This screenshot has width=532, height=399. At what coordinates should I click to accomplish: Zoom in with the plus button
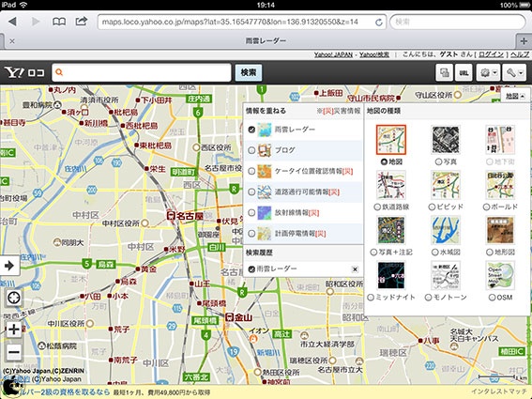coord(14,330)
